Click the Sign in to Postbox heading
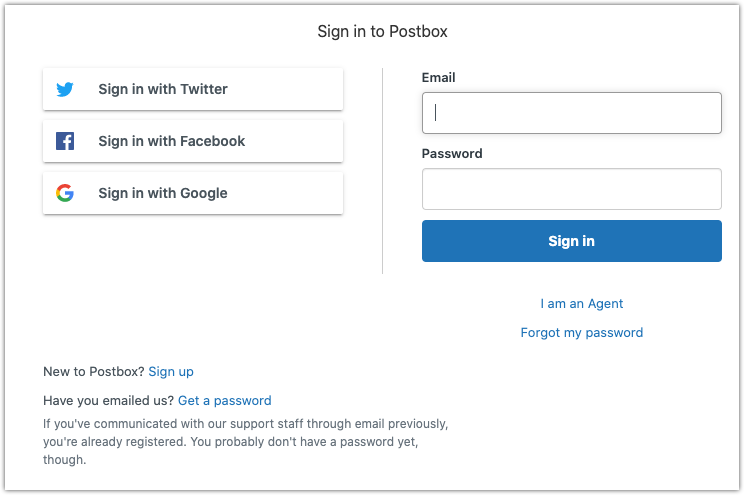The height and width of the screenshot is (495, 744). (382, 31)
